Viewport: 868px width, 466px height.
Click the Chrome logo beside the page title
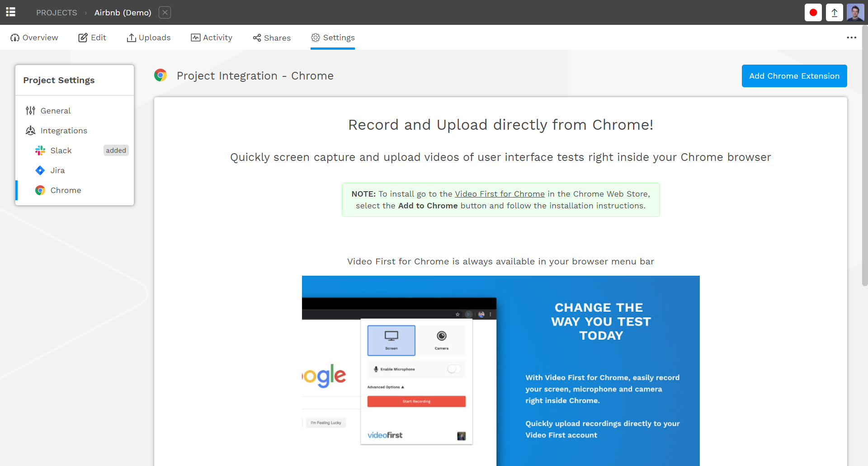pyautogui.click(x=160, y=75)
